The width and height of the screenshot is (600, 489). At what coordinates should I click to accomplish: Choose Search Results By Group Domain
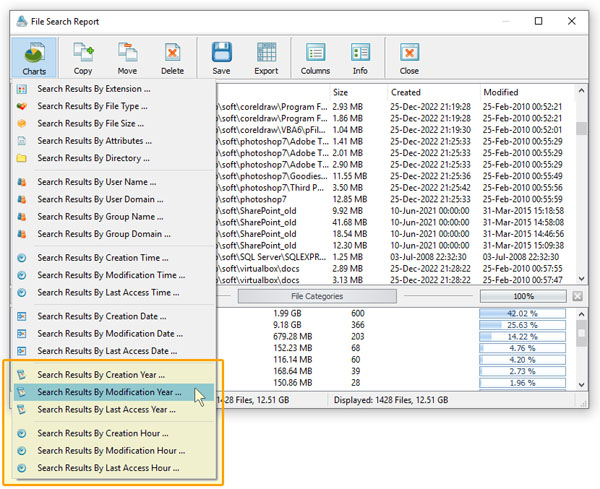tap(114, 234)
